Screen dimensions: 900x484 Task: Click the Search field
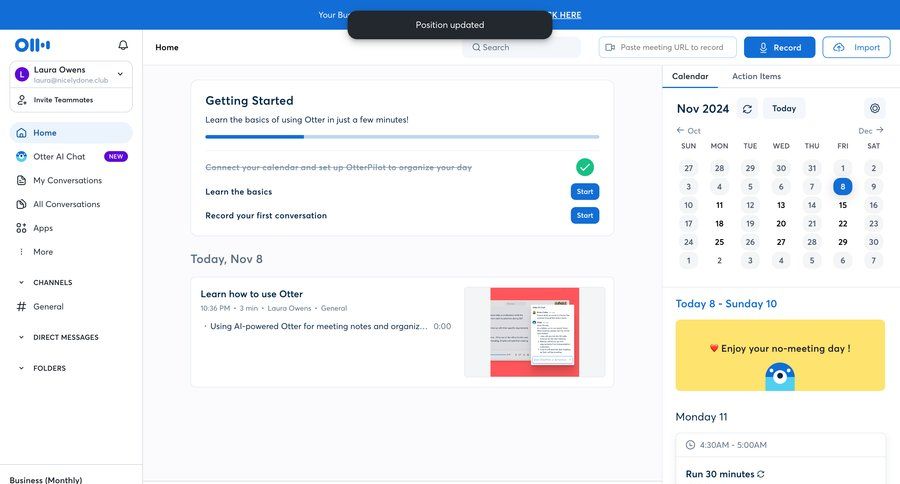pyautogui.click(x=521, y=47)
